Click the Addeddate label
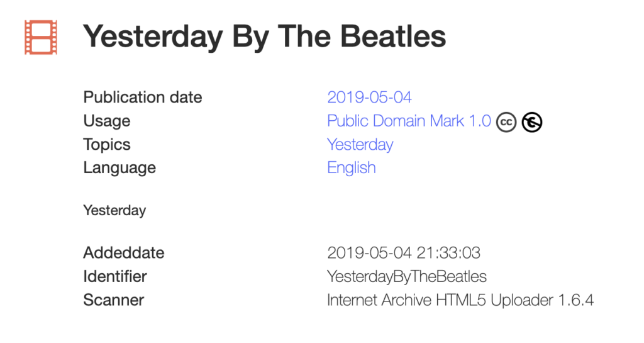The image size is (644, 343). pos(124,253)
